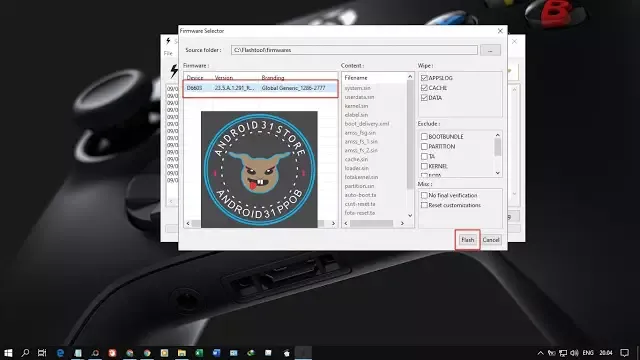Screen dimensions: 640x360
Task: Click the Flash button
Action: coord(467,240)
